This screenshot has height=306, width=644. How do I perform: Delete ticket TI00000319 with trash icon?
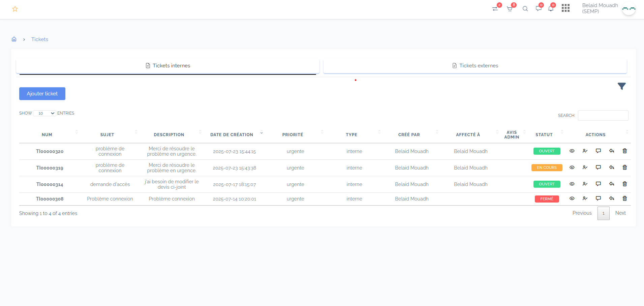pos(624,167)
